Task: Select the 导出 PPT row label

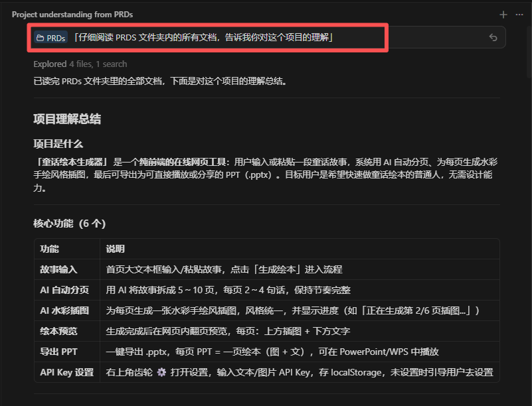Action: 58,352
